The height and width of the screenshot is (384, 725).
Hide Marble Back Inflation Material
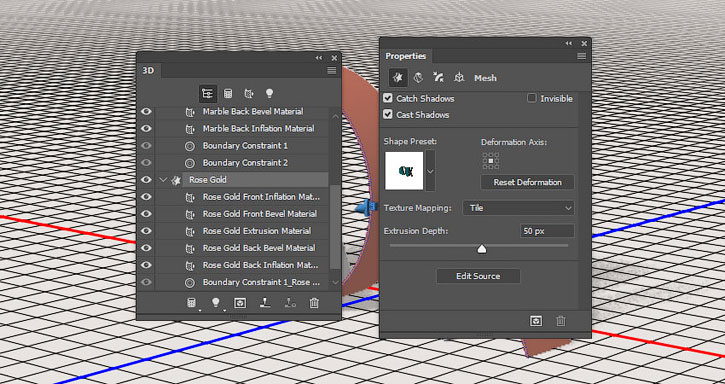[x=146, y=129]
